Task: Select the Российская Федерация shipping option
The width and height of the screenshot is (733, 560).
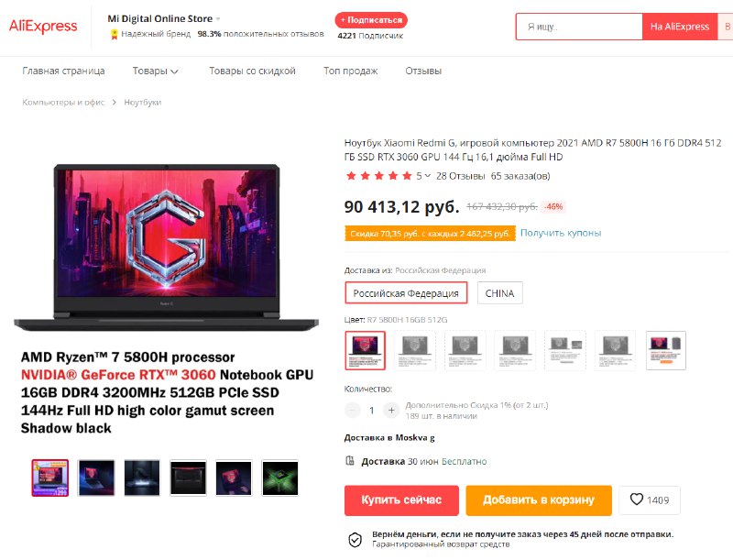Action: (x=406, y=293)
